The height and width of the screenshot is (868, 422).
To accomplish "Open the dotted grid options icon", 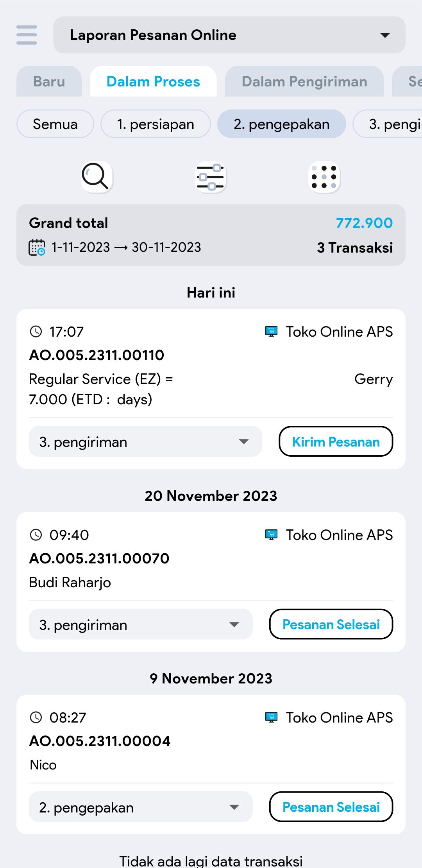I will [x=324, y=177].
